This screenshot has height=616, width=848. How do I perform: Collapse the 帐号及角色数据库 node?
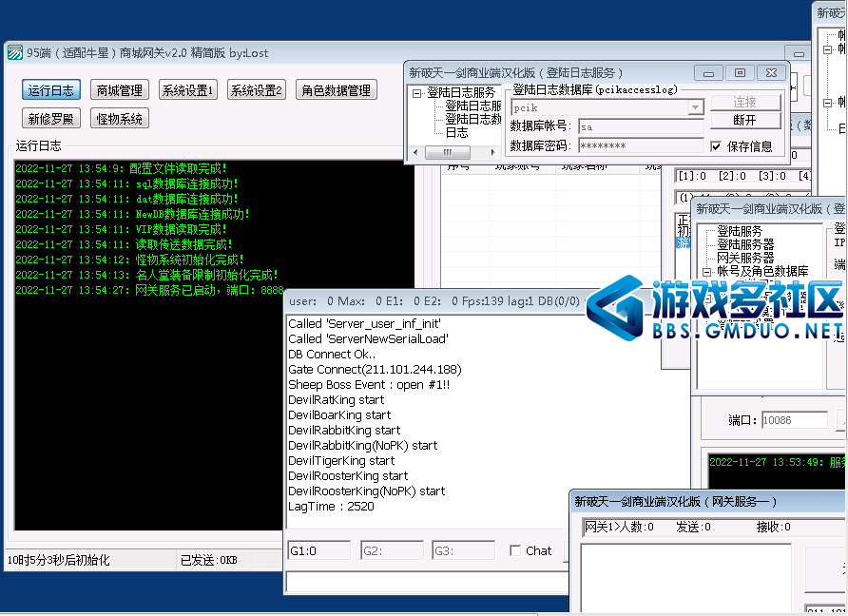[707, 272]
